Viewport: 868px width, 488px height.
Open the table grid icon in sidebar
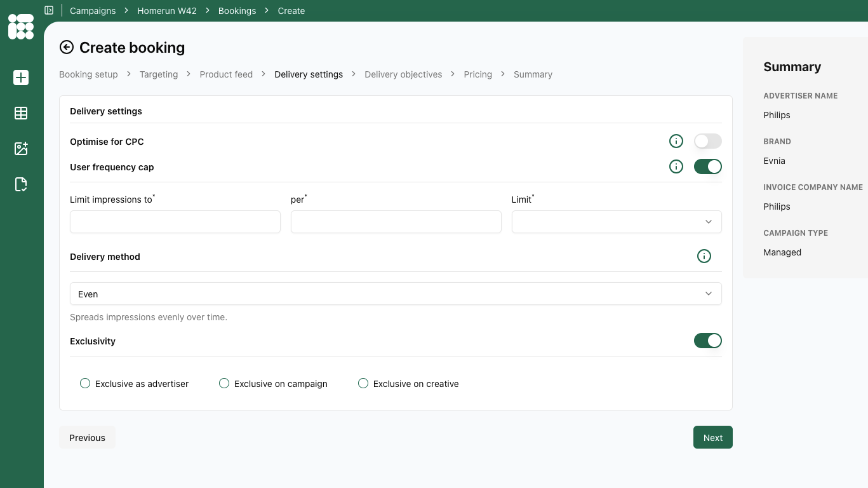point(21,113)
